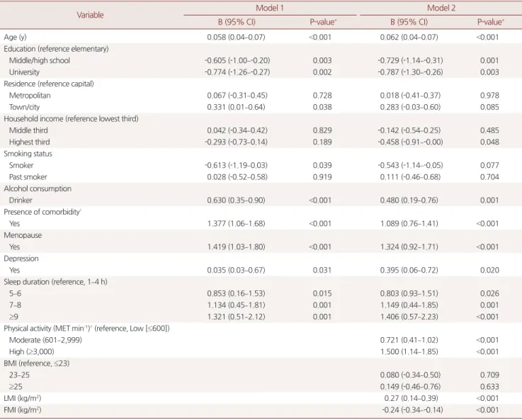
Task: Click the value '1.324 (0.92–1.71)'
Action: coord(409,247)
